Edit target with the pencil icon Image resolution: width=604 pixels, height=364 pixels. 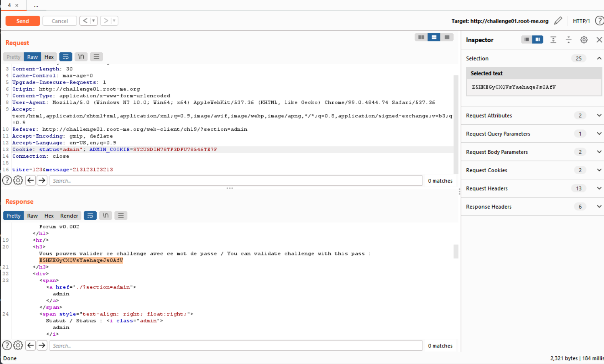point(558,21)
